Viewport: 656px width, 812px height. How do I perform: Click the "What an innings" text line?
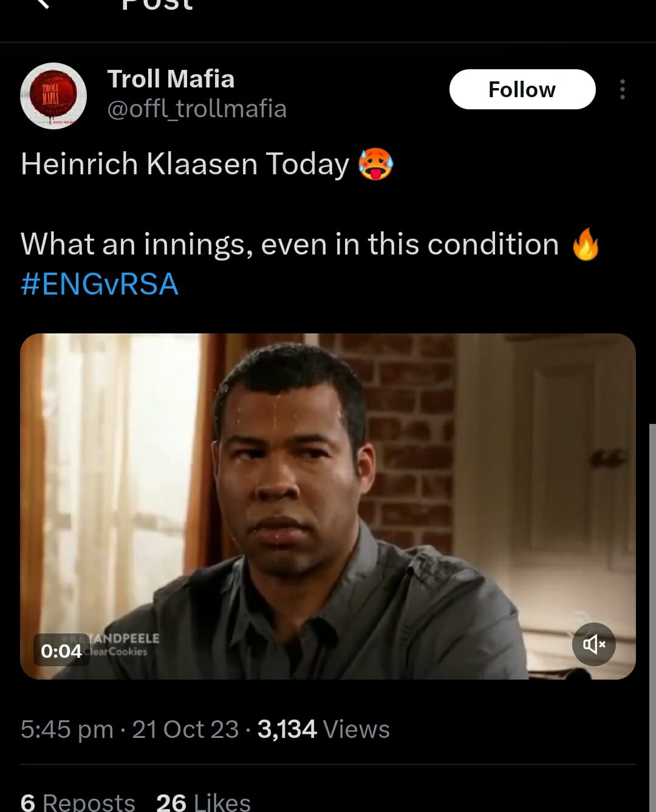coord(289,244)
